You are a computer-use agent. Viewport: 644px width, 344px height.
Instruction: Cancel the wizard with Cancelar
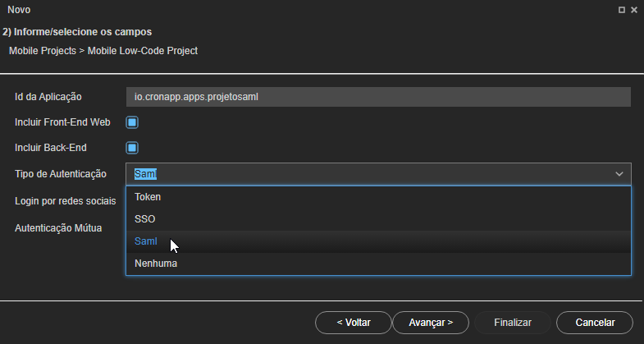coord(595,323)
